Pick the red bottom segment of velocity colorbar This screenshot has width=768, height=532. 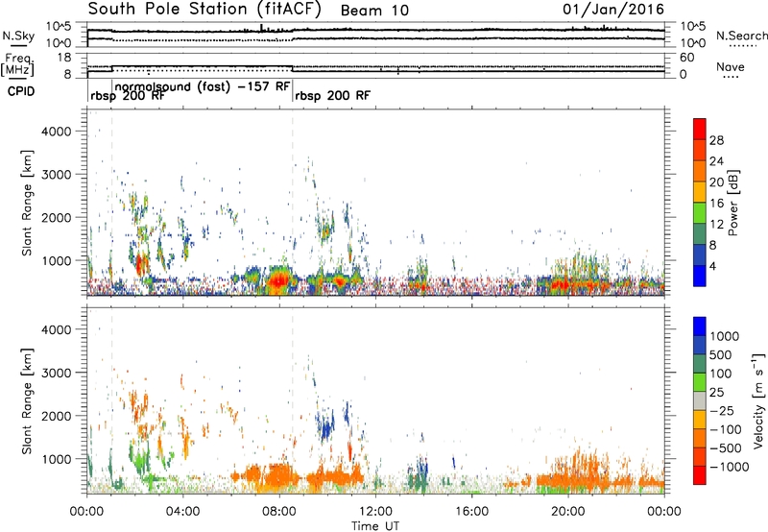[x=700, y=475]
